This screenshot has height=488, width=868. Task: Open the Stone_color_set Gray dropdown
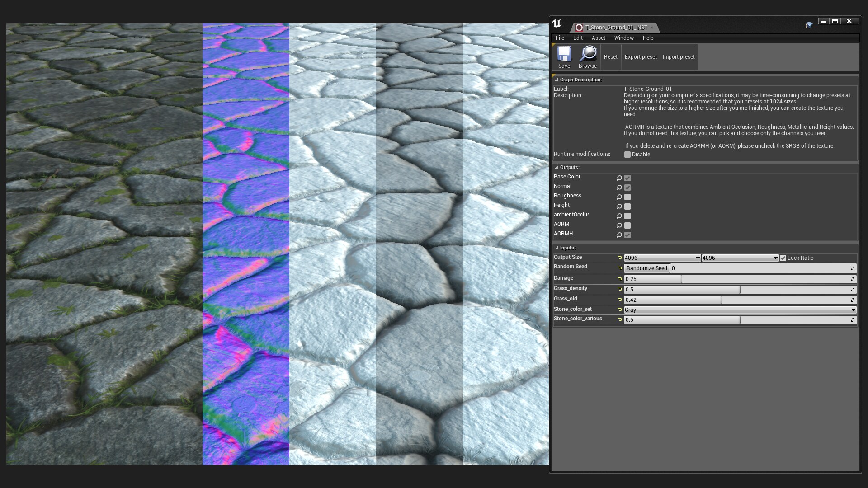[740, 310]
